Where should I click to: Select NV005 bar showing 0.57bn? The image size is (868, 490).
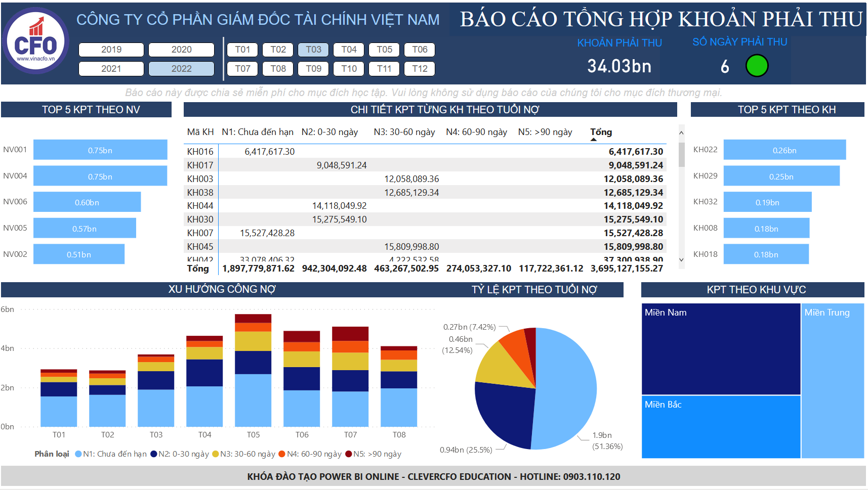[x=85, y=228]
